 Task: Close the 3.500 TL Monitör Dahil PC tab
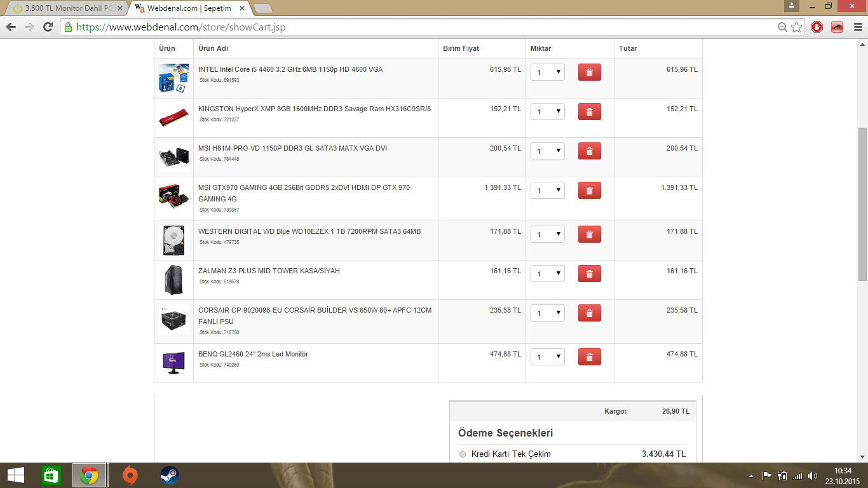click(120, 8)
